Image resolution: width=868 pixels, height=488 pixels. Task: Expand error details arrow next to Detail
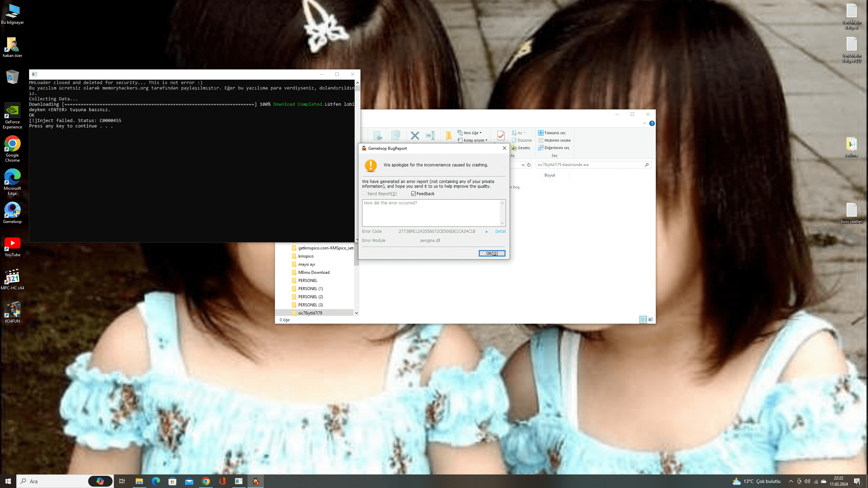487,231
